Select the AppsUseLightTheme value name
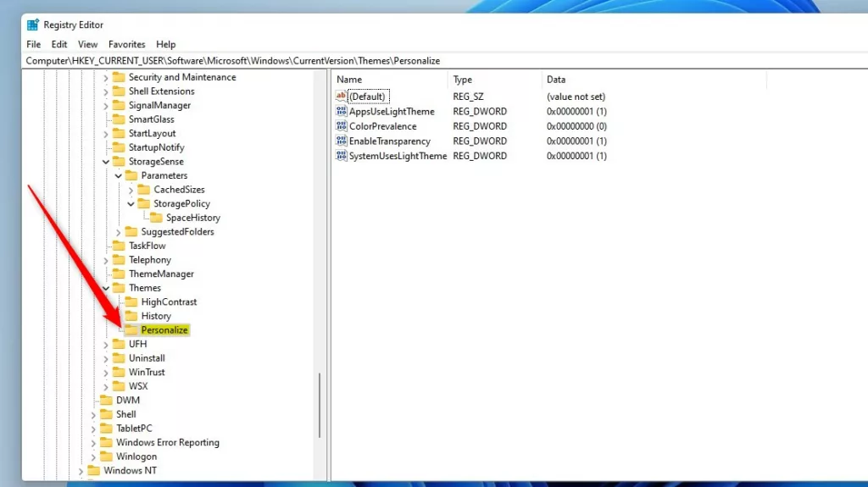This screenshot has width=868, height=487. [x=392, y=111]
